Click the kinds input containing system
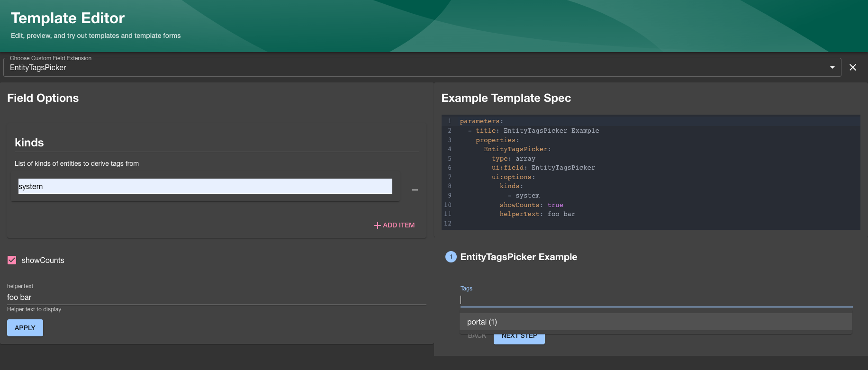Image resolution: width=868 pixels, height=370 pixels. pos(205,186)
